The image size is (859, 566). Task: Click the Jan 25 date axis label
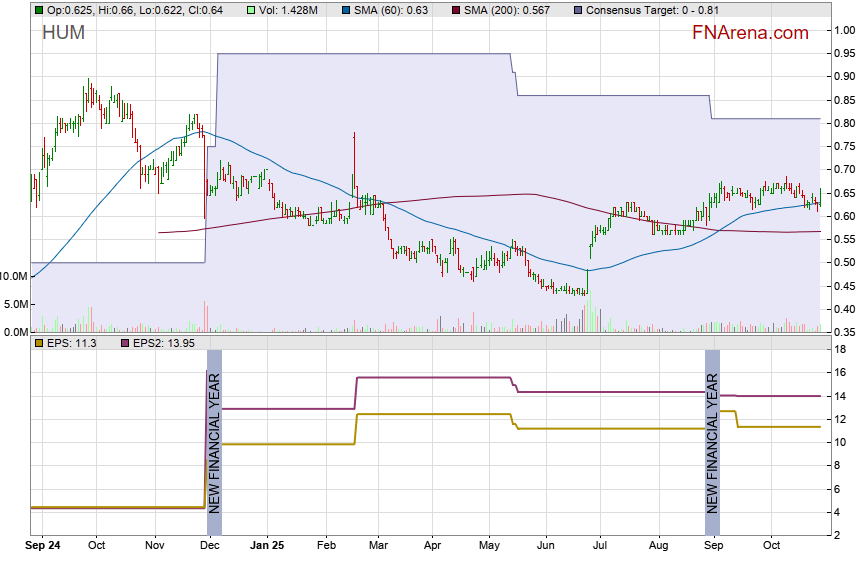pos(266,547)
